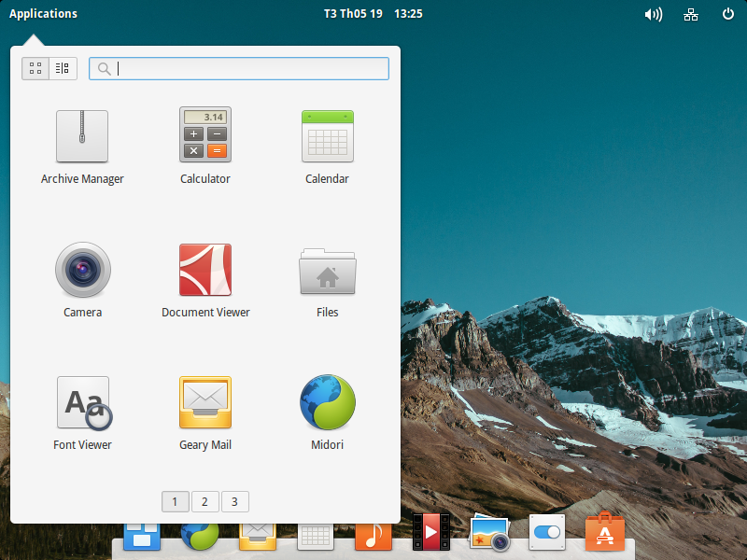Click the blue multitasking icon in the dock

[142, 537]
